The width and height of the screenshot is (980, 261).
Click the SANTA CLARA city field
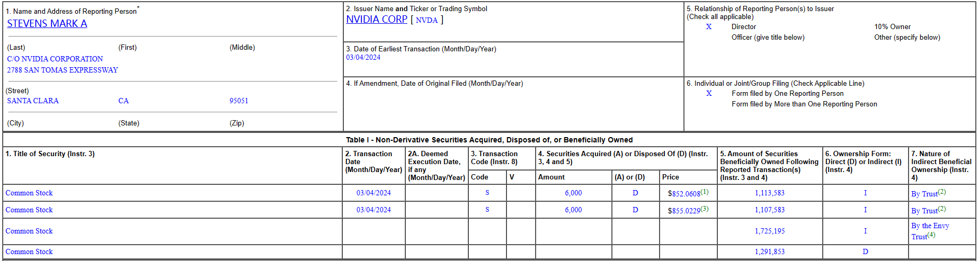(33, 101)
